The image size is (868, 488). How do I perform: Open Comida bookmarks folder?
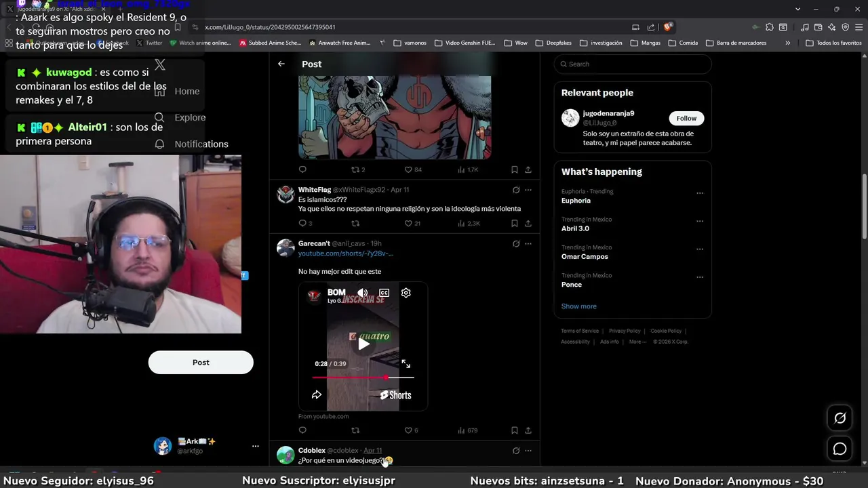click(683, 43)
